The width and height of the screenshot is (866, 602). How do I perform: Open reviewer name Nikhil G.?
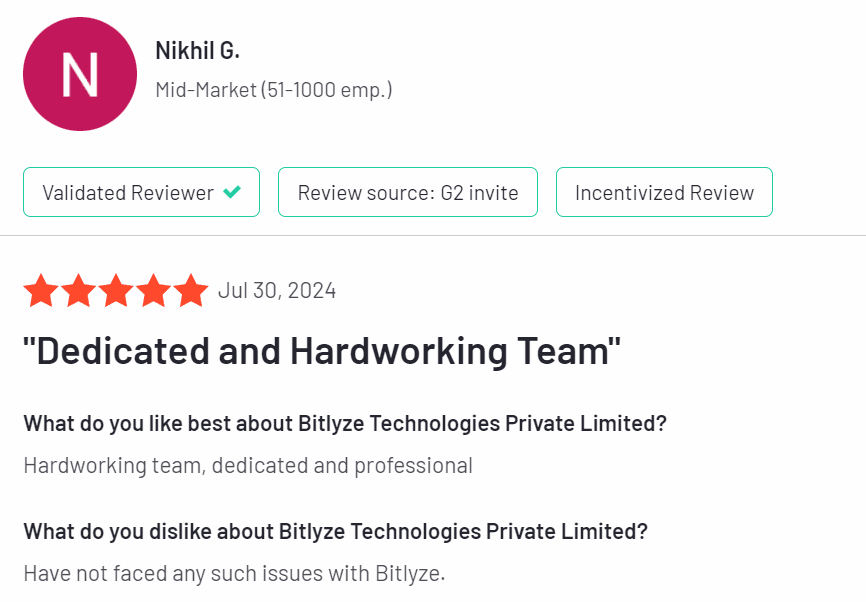tap(197, 50)
